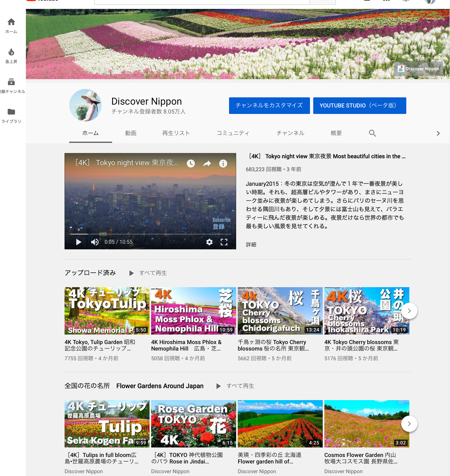This screenshot has height=476, width=450.
Task: Click title '4K Hiroshima Moss Phlox & Nemophila Hill'
Action: tap(186, 345)
